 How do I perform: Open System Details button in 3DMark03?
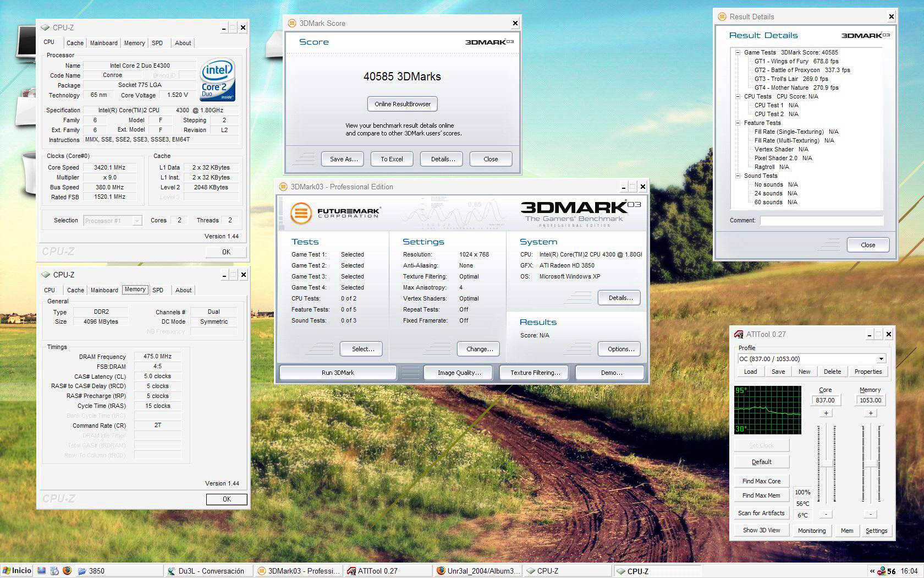click(x=620, y=298)
